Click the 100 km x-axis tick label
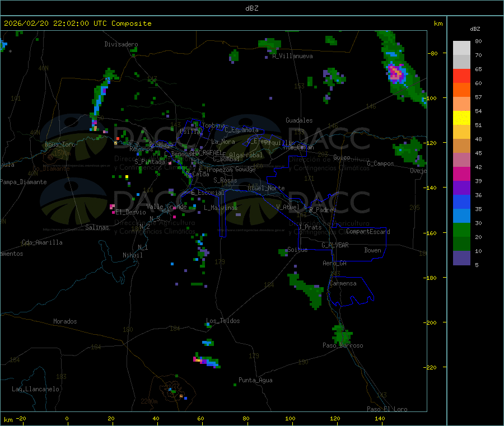The width and height of the screenshot is (504, 426). point(290,418)
